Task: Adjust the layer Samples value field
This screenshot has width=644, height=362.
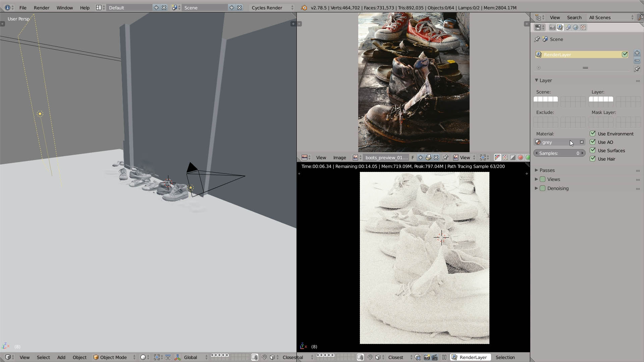Action: click(x=559, y=153)
